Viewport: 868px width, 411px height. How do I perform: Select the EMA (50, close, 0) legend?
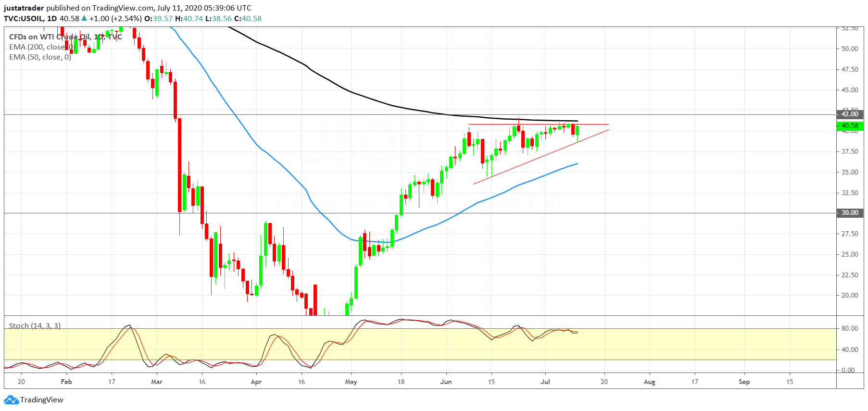[40, 57]
